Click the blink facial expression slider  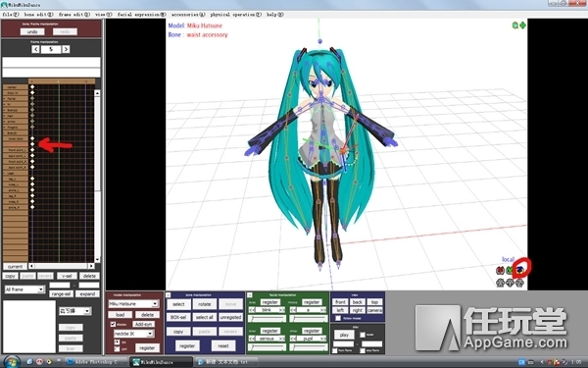267,318
